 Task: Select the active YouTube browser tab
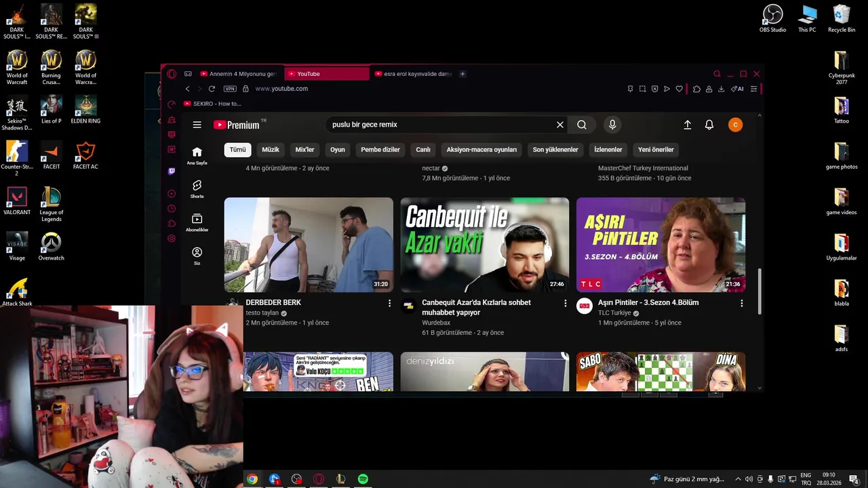(x=327, y=74)
